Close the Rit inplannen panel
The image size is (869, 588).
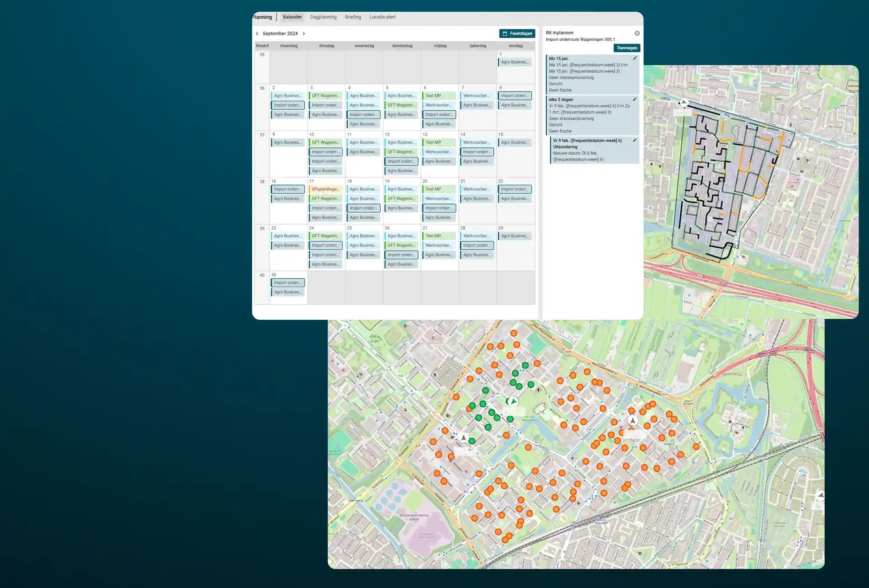[637, 33]
